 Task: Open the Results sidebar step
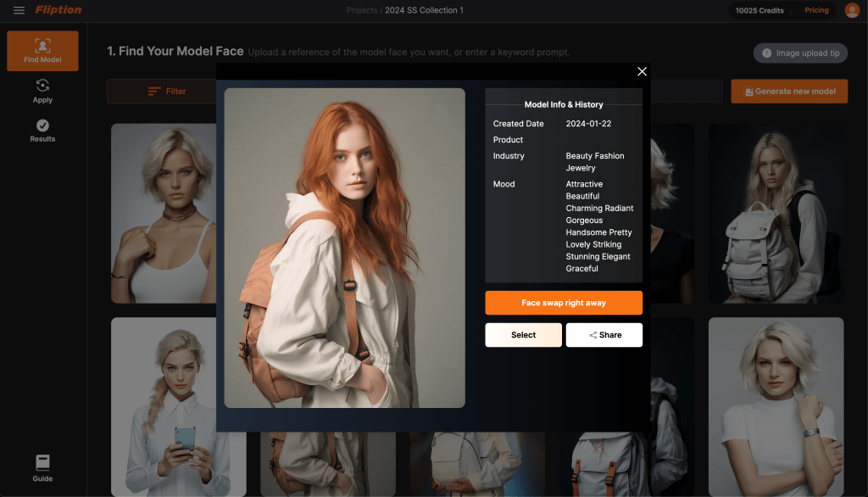(x=42, y=131)
